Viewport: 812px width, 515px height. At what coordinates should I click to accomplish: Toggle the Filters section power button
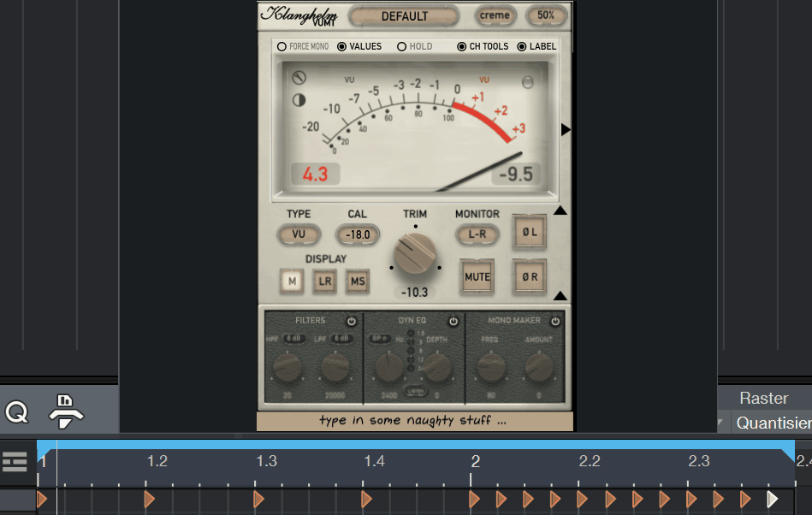(351, 322)
